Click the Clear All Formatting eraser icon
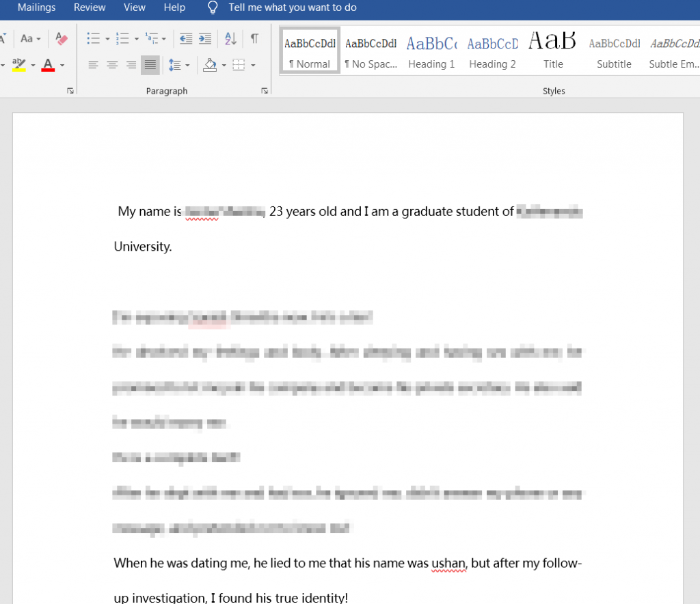The width and height of the screenshot is (700, 604). [62, 39]
